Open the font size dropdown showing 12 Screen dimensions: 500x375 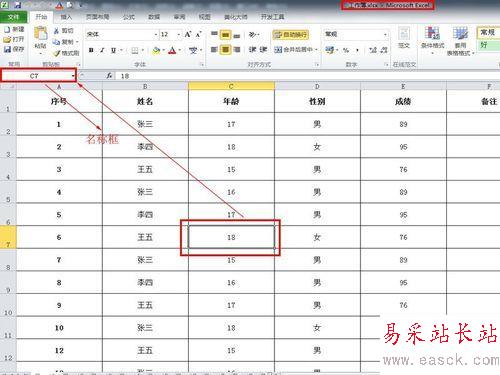pos(179,34)
